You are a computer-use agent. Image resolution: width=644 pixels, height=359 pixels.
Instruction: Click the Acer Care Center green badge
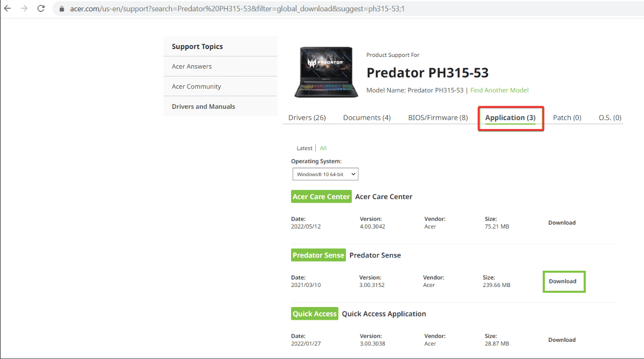[321, 196]
